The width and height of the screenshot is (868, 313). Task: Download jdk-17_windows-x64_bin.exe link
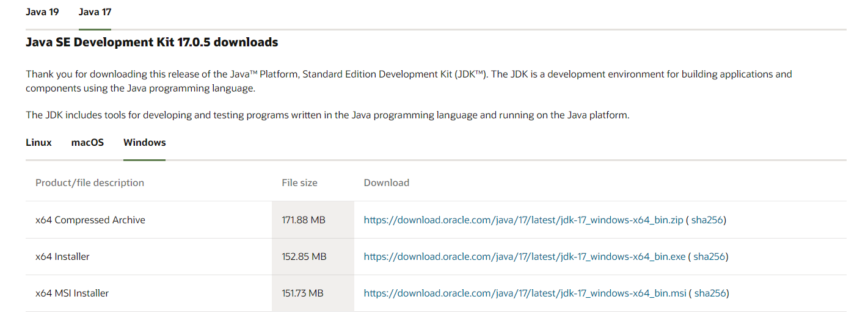tap(525, 257)
